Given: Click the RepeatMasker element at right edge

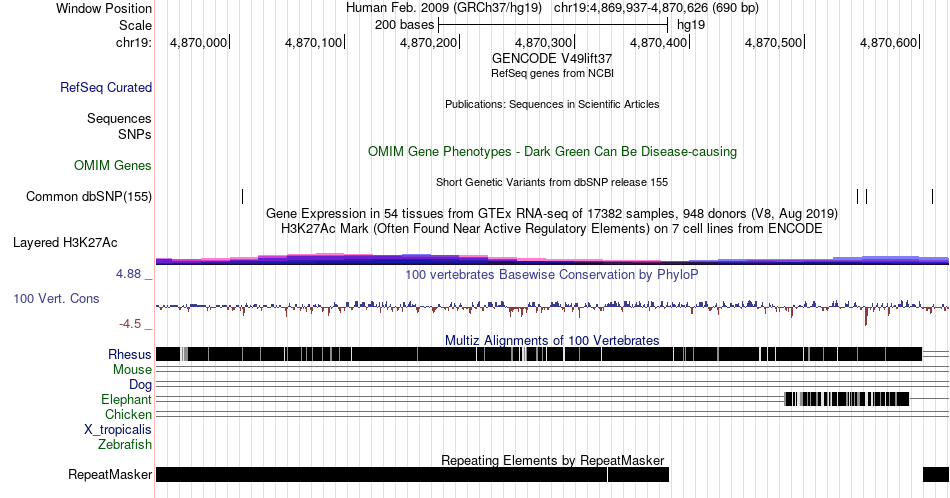Looking at the screenshot, I should [x=936, y=474].
